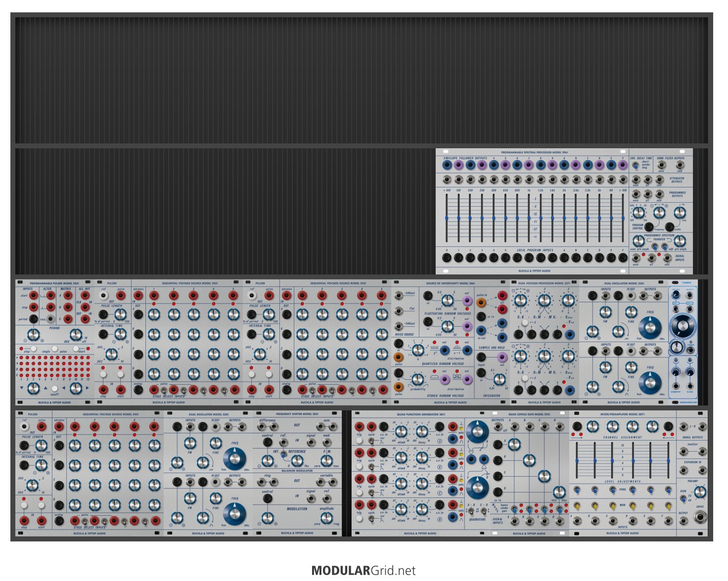
Task: Click Programmable Pulser 'All Out' jack
Action: 85,296
